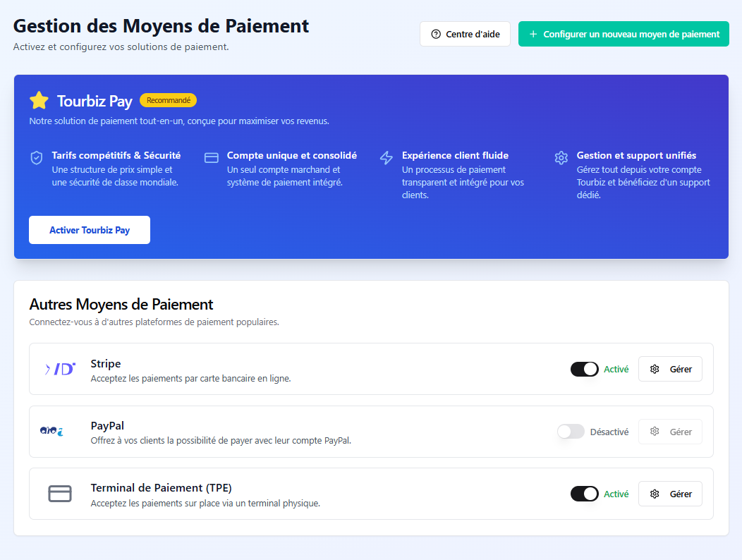
Task: Click the shield icon for Tarifs compétitifs
Action: (37, 157)
